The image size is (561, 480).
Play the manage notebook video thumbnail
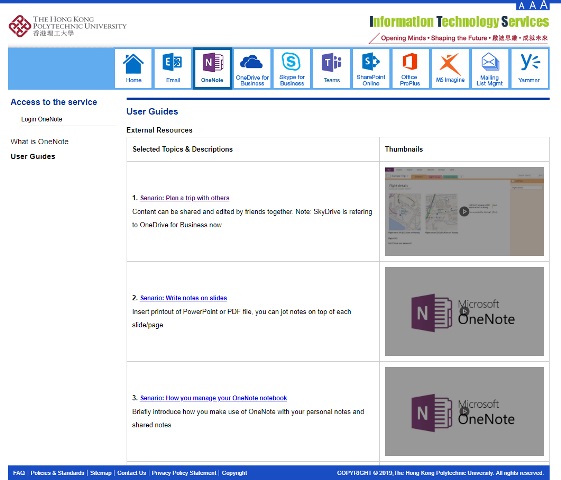(x=464, y=411)
